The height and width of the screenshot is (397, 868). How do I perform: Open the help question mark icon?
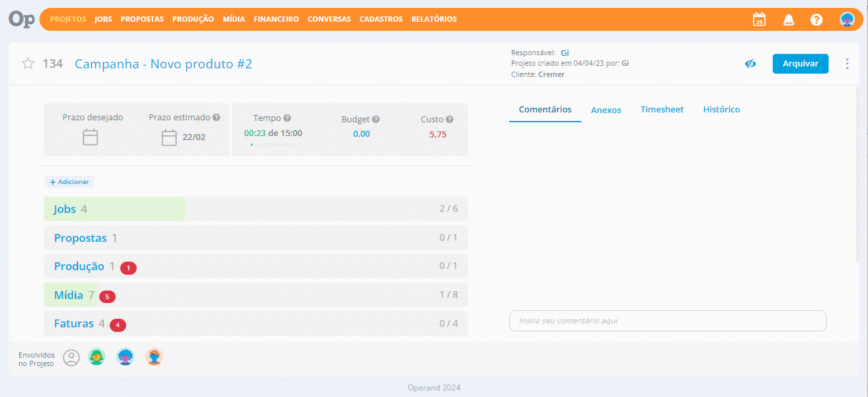816,20
